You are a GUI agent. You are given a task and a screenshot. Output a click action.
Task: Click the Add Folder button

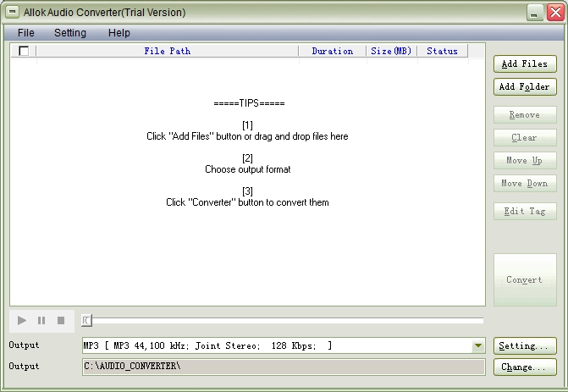(525, 87)
